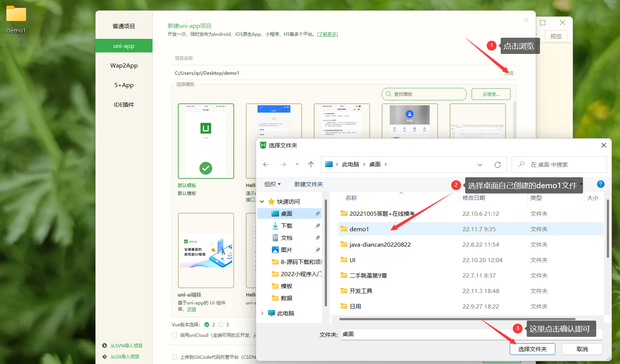The image size is (620, 364).
Task: Switch to 5+App project type
Action: [124, 85]
